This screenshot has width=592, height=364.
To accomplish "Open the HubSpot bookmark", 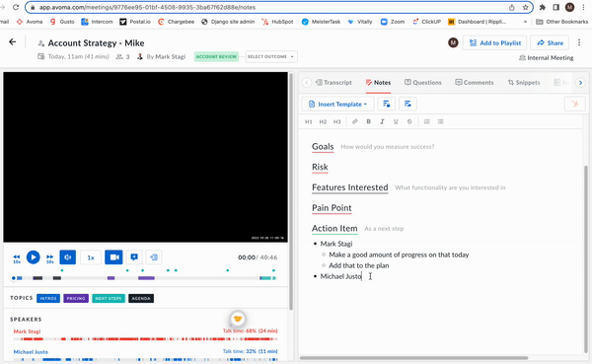I will pos(277,22).
